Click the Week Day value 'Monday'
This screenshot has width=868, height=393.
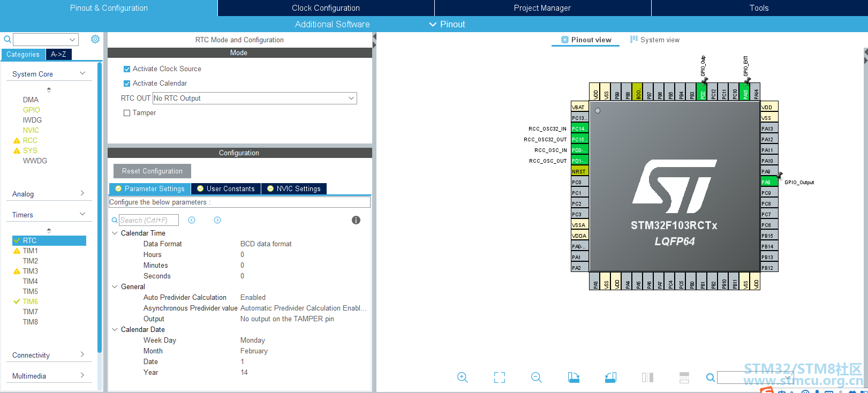(253, 340)
